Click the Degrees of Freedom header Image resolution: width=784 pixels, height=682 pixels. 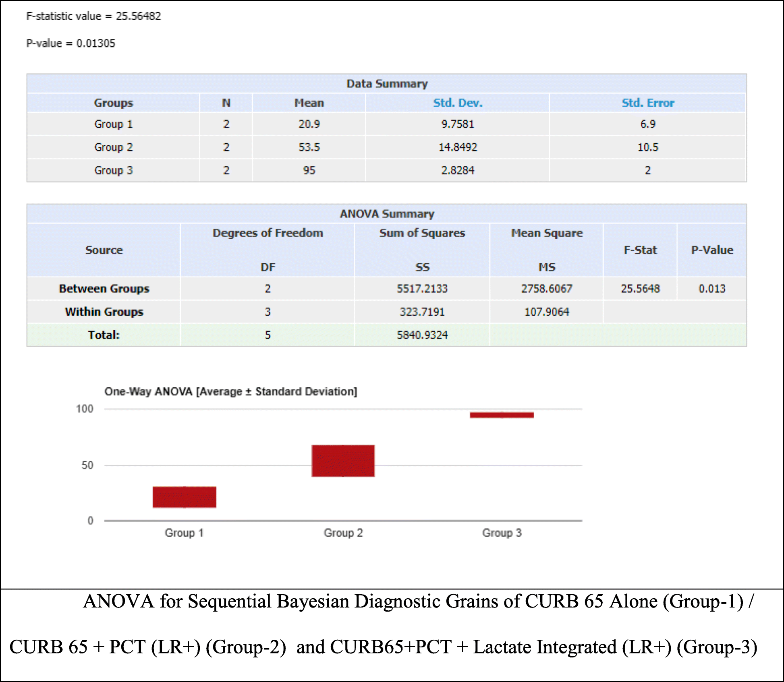(268, 233)
